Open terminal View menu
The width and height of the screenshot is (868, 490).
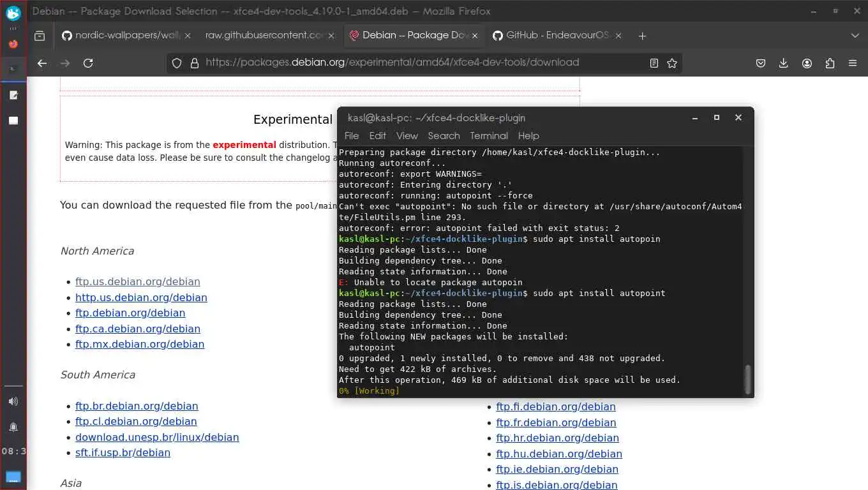(x=407, y=136)
